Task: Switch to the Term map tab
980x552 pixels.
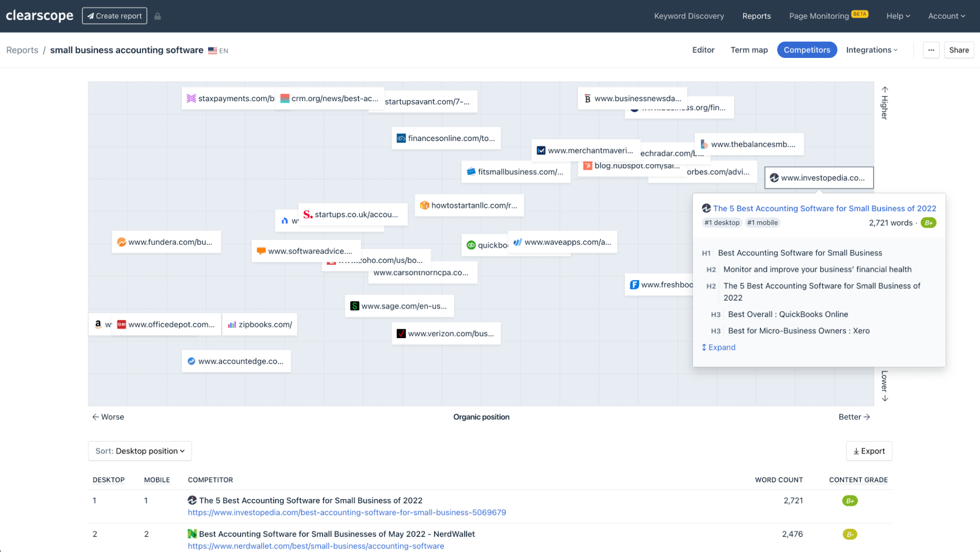Action: pos(749,50)
